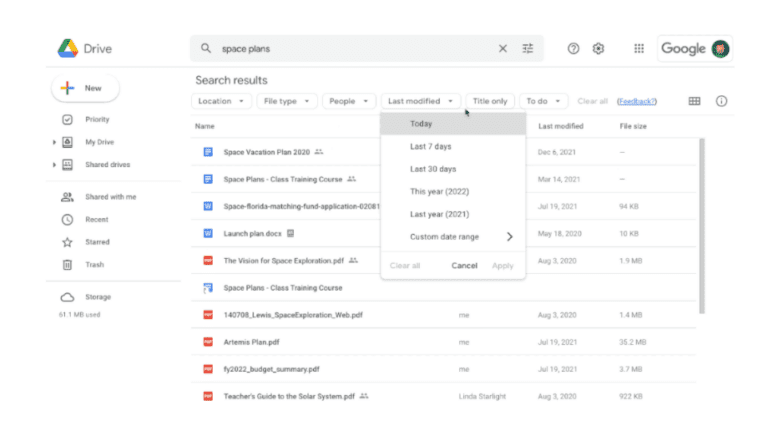Click the results vertical scrollbar
The width and height of the screenshot is (768, 436).
[701, 225]
